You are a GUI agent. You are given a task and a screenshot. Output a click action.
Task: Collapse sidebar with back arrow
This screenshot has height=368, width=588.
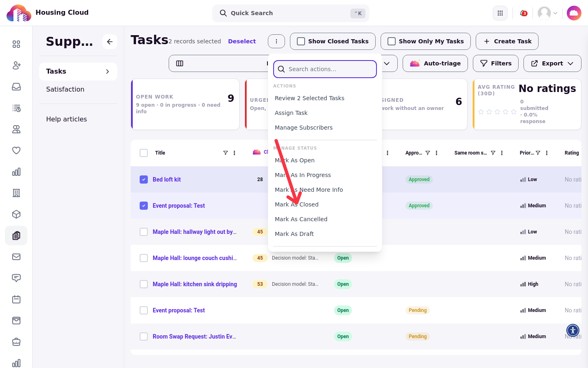[110, 42]
